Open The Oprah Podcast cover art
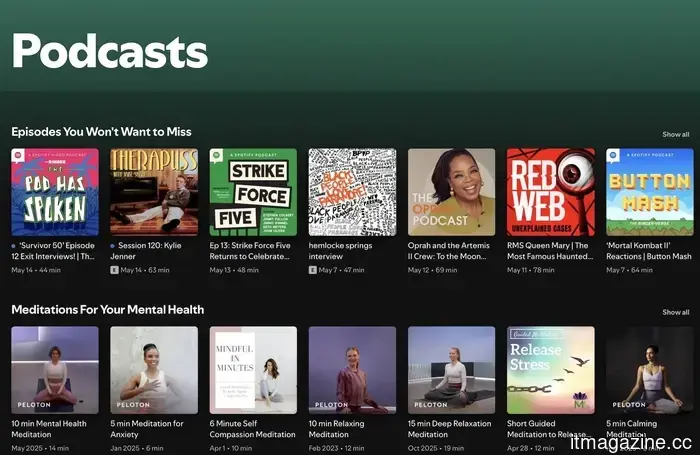This screenshot has width=700, height=455. [451, 192]
